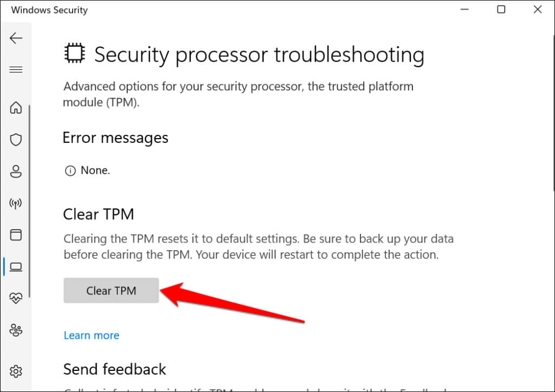Open the Home section icon

[x=16, y=108]
